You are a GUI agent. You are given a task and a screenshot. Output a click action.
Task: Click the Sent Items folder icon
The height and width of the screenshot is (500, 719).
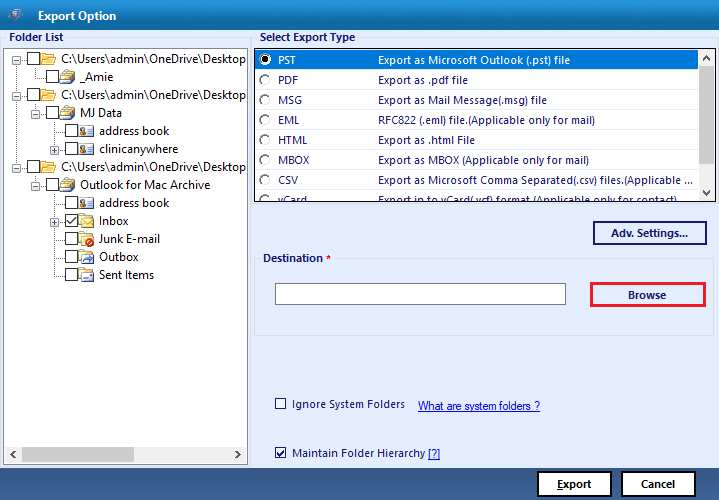pos(86,275)
